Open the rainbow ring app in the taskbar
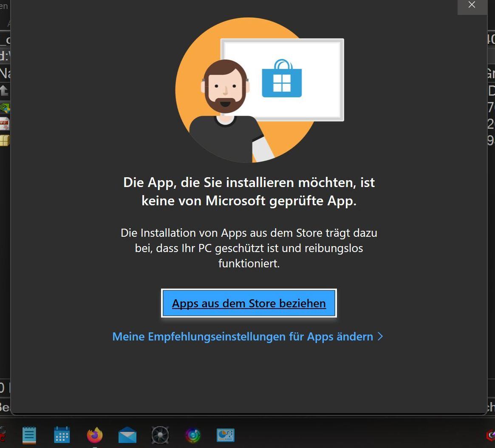This screenshot has height=448, width=495. [x=193, y=435]
